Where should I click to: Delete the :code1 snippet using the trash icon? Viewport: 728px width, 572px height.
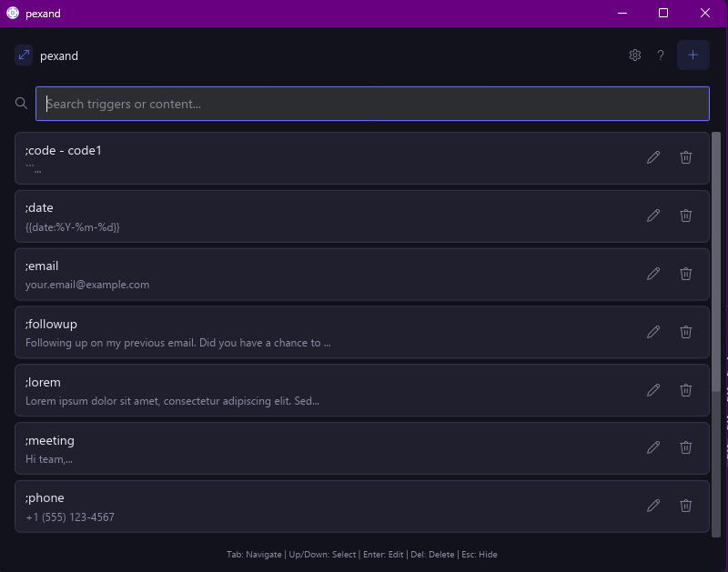pos(685,157)
